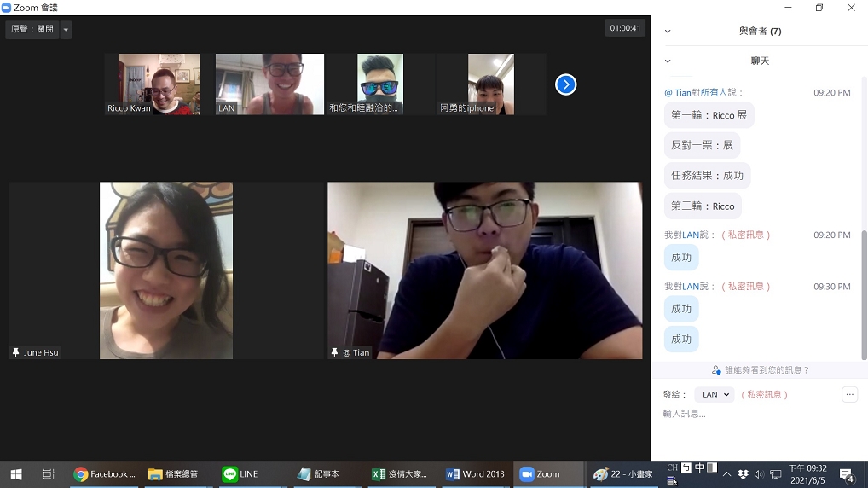Click the meeting timer 01:00:41

625,28
